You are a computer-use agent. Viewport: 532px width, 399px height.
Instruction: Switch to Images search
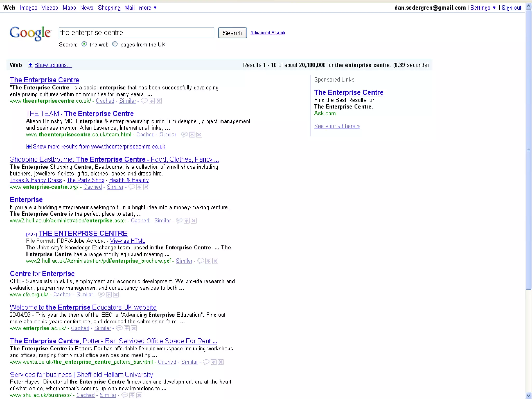[x=29, y=8]
